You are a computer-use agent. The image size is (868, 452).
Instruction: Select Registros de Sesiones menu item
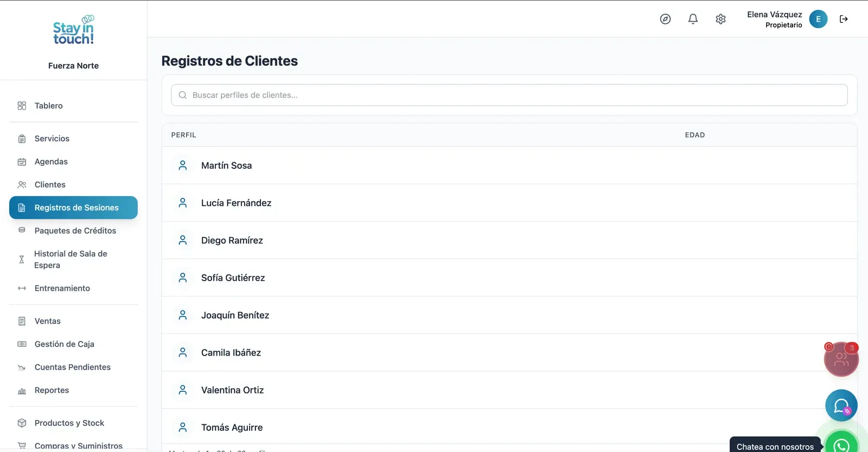(x=73, y=208)
